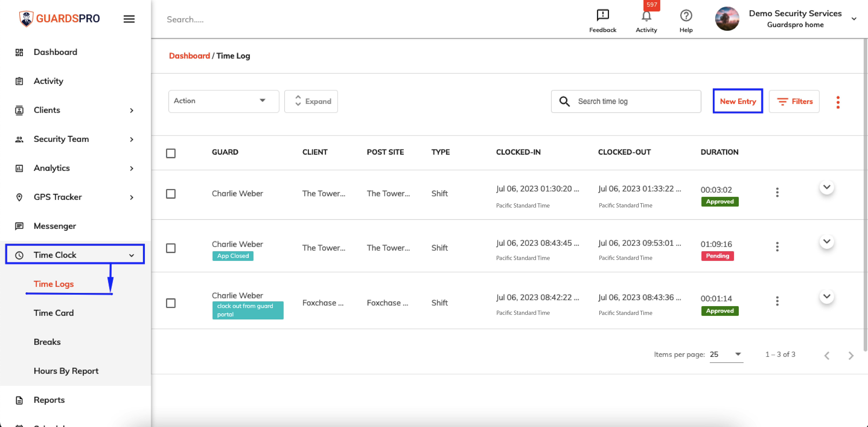This screenshot has width=868, height=427.
Task: Click the App Closed tag
Action: click(x=233, y=256)
